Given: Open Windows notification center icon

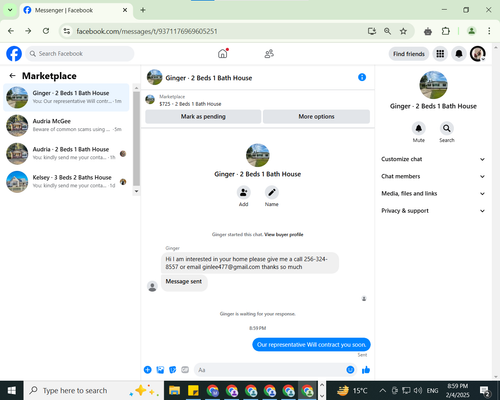Looking at the screenshot, I should (485, 390).
